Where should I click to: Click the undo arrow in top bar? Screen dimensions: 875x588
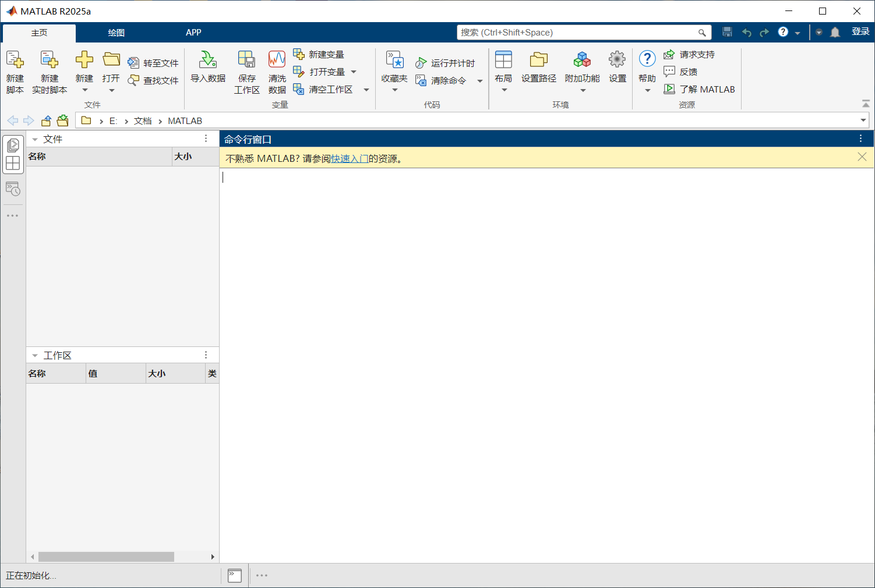747,33
